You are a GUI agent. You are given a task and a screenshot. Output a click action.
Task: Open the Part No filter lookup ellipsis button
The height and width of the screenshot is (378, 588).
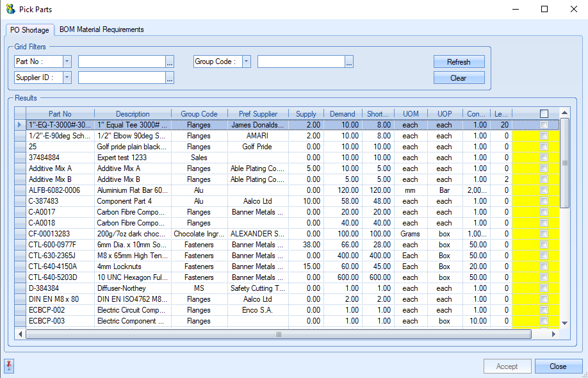(170, 62)
